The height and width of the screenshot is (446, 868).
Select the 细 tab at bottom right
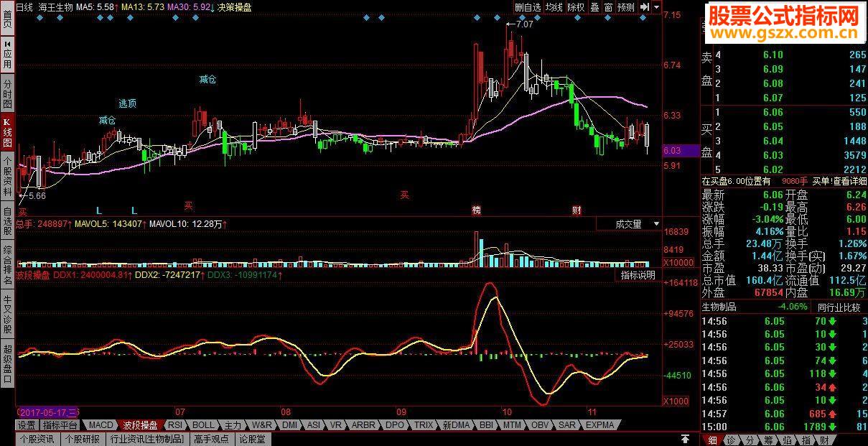(711, 440)
